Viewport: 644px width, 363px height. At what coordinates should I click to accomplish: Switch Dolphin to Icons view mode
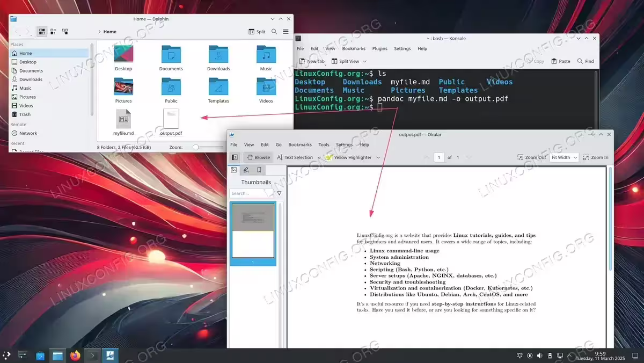coord(42,32)
